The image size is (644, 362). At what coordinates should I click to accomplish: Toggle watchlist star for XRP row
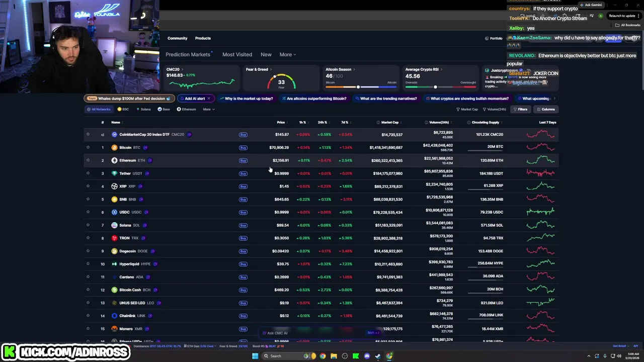click(88, 186)
